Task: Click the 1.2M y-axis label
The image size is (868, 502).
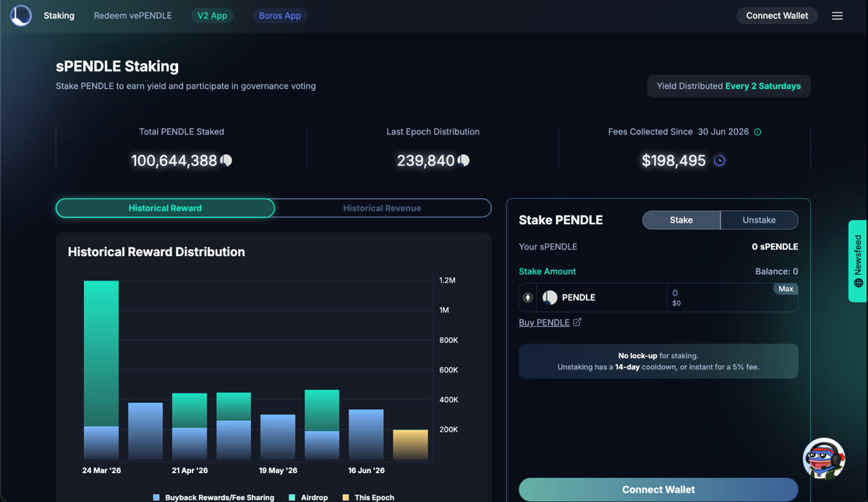Action: [447, 281]
